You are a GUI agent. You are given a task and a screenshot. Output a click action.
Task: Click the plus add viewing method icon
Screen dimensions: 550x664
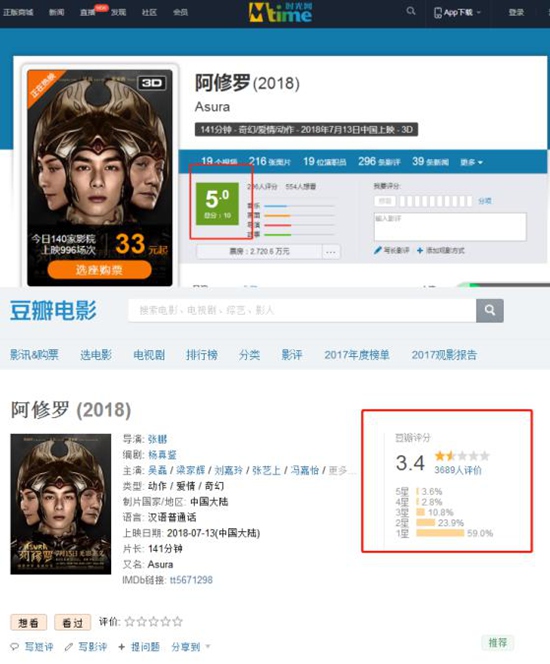420,251
